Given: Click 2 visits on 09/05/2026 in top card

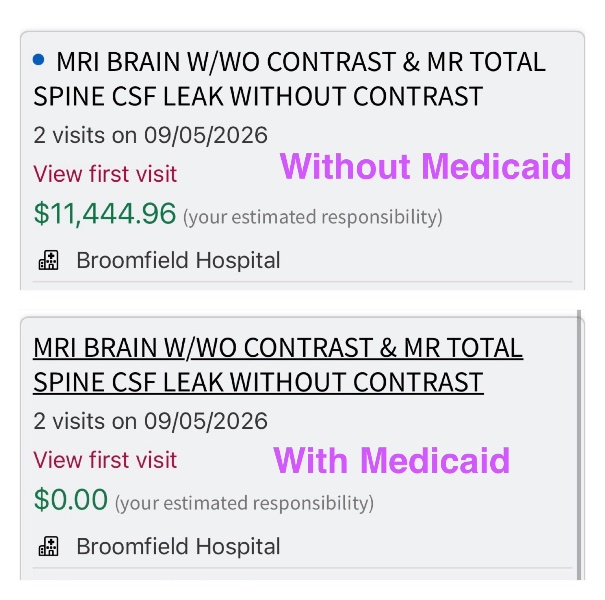Looking at the screenshot, I should coord(150,135).
